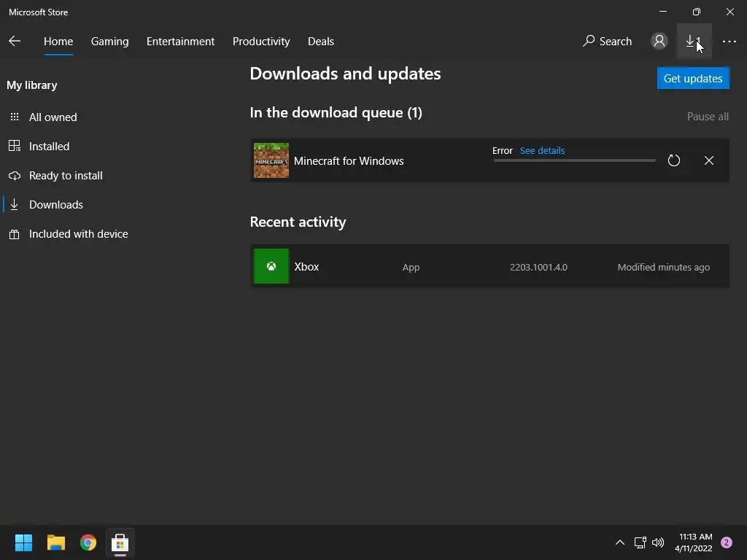Open the Home tab

[58, 42]
